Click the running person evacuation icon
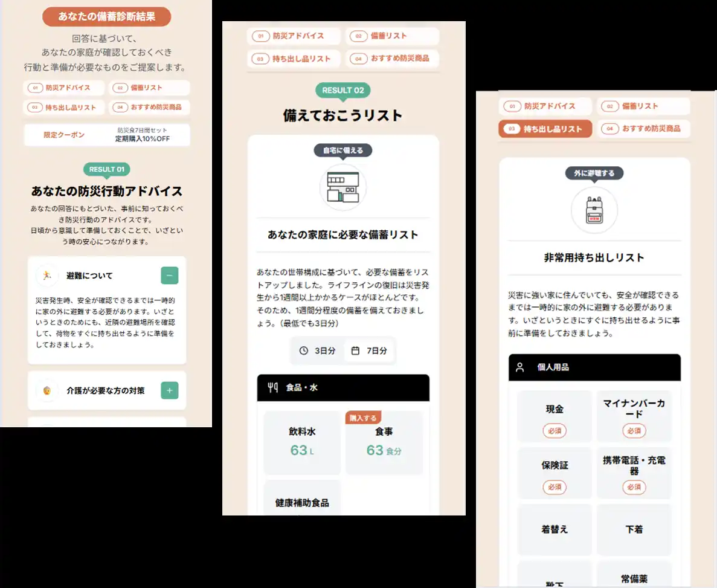The width and height of the screenshot is (717, 588). (x=47, y=276)
